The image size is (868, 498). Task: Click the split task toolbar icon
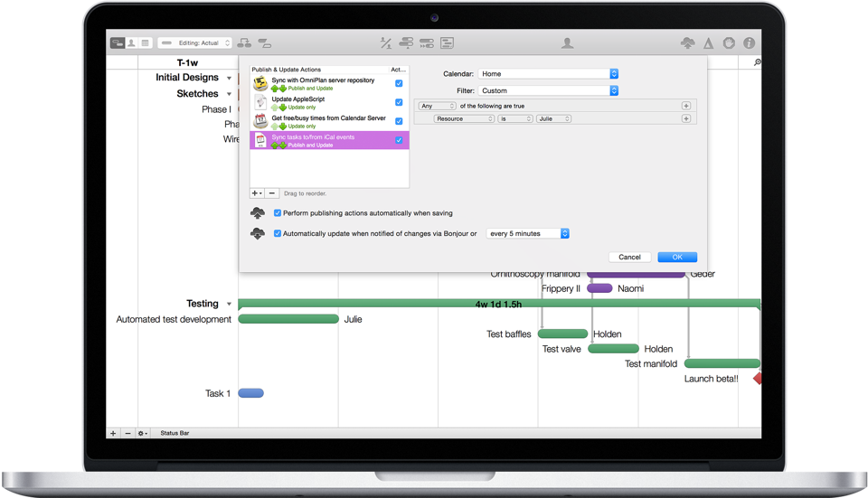click(x=265, y=43)
